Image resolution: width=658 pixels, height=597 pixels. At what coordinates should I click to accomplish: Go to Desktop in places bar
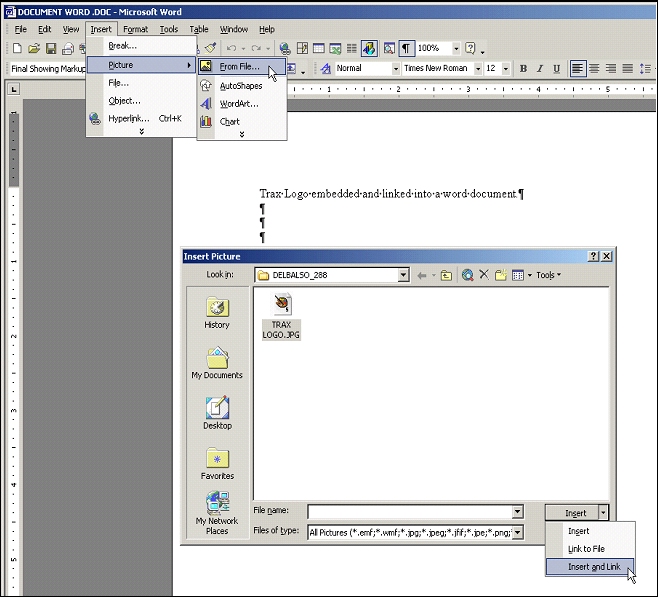(217, 413)
